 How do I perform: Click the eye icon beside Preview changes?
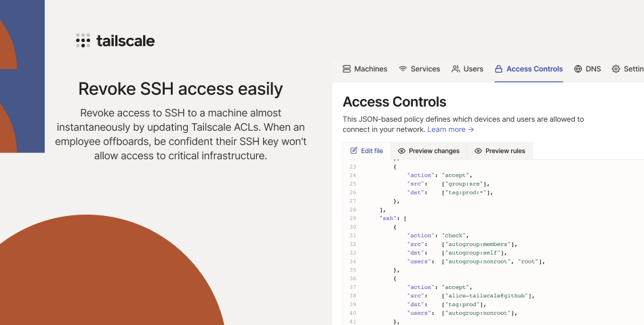tap(402, 151)
